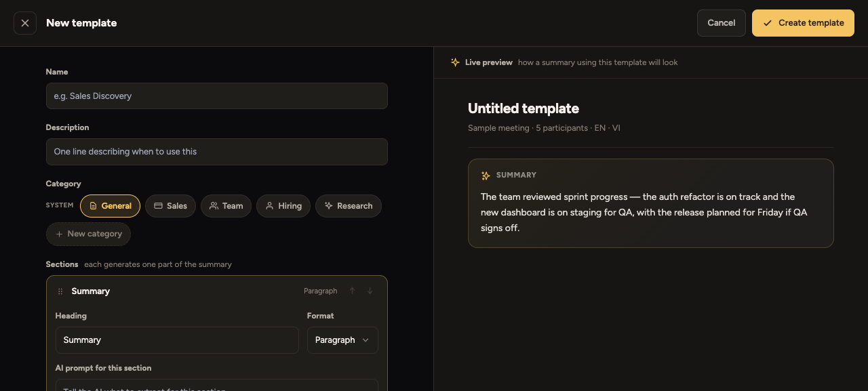Choose the Team category chip
This screenshot has width=868, height=391.
226,206
